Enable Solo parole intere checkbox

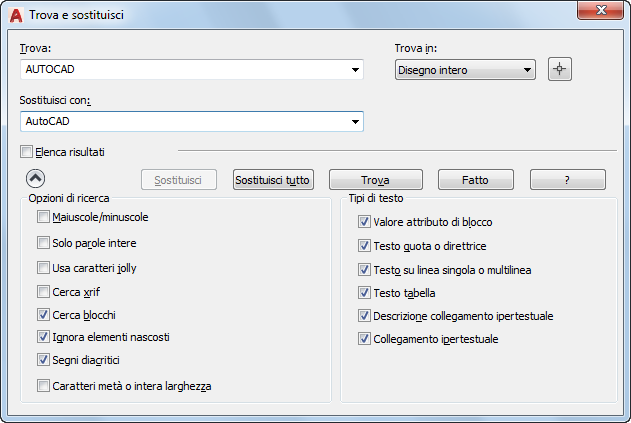(x=43, y=243)
